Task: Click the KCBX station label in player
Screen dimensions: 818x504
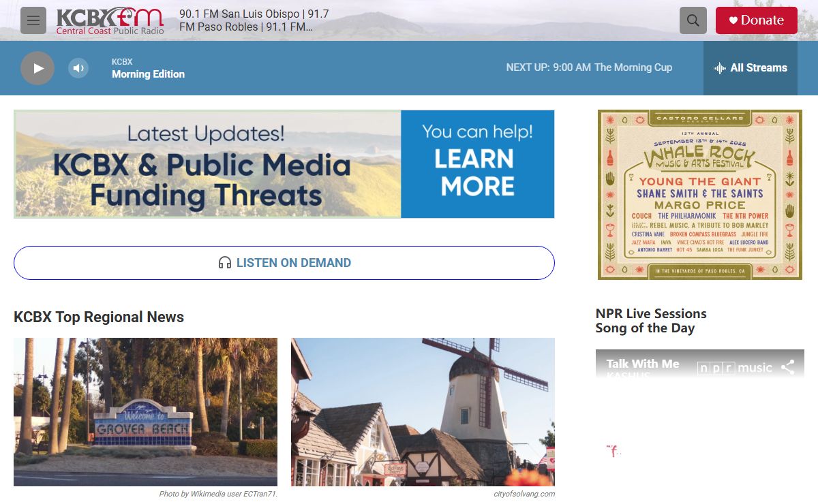Action: point(122,62)
